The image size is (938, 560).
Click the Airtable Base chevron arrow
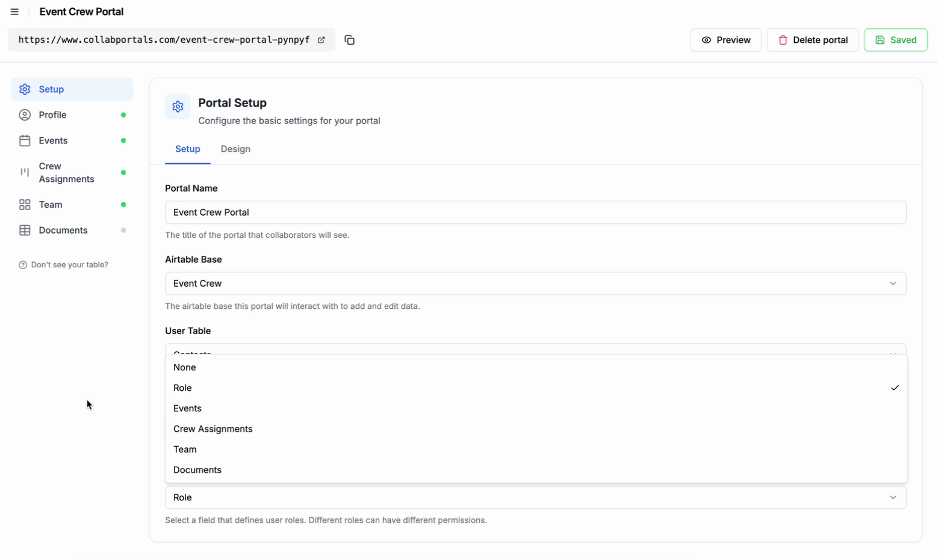click(x=893, y=284)
